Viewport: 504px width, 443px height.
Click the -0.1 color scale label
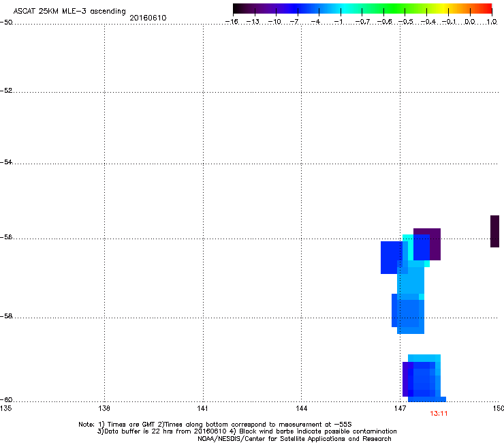[449, 22]
